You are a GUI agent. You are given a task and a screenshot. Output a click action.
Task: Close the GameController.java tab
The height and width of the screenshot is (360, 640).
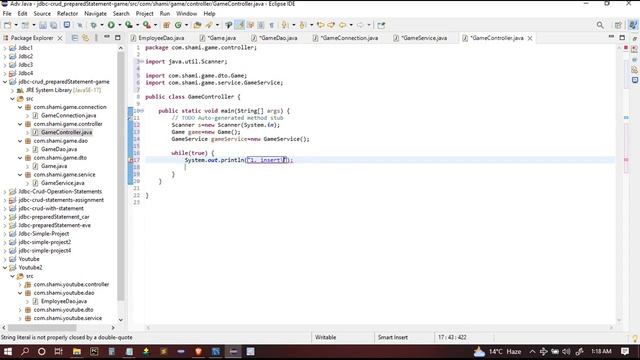530,38
